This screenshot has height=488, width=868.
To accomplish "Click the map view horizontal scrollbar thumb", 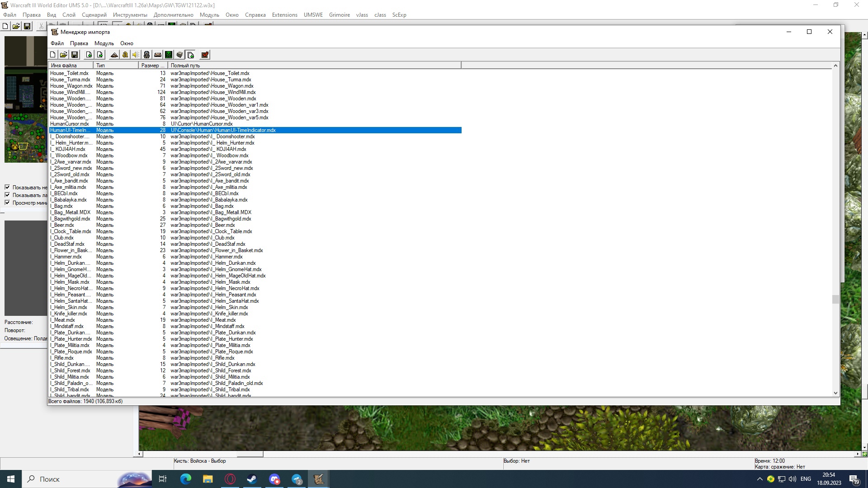I will pos(250,454).
